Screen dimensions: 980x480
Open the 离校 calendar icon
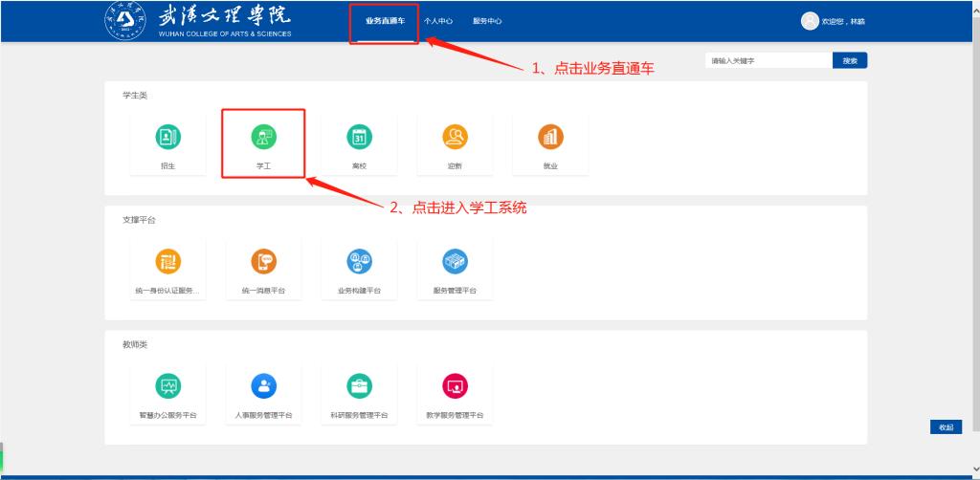(359, 139)
